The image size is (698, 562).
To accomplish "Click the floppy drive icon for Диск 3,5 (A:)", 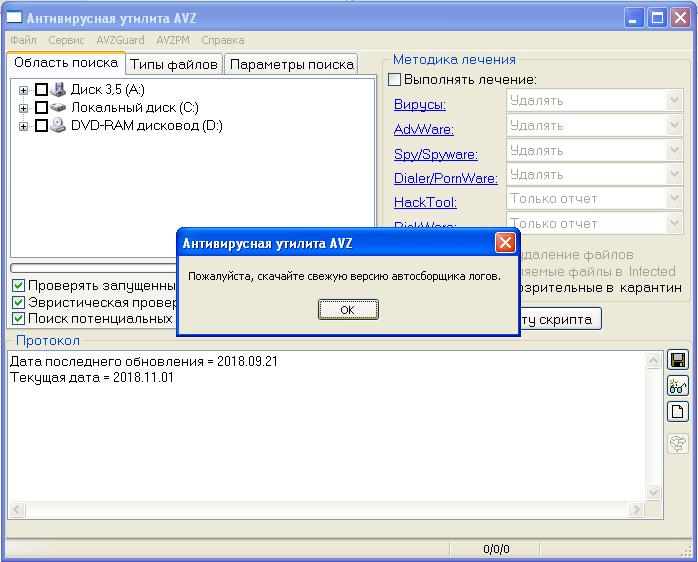I will (58, 90).
